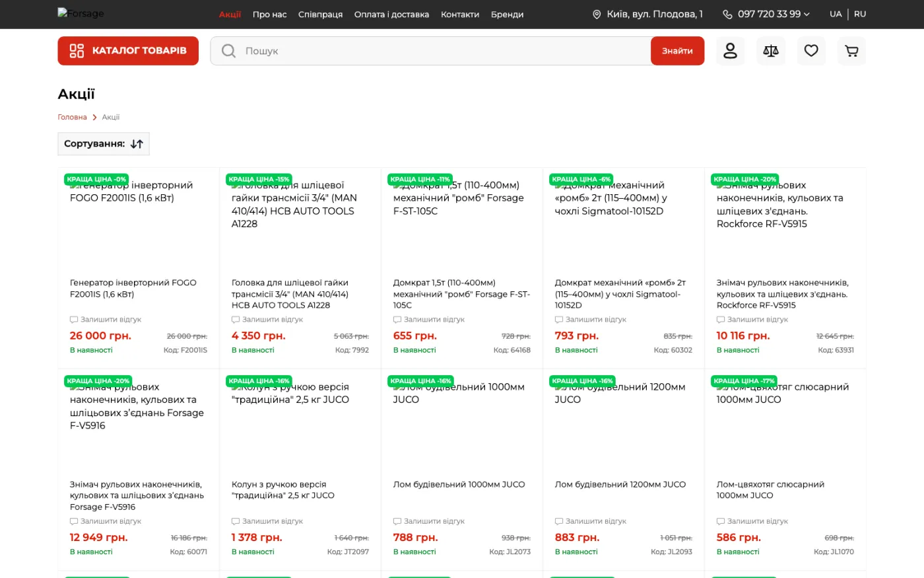Click the location pin icon in header
The height and width of the screenshot is (578, 924).
tap(597, 15)
